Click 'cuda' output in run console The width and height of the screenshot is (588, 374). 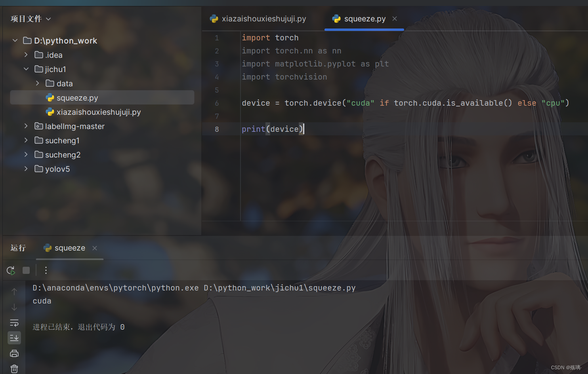42,301
